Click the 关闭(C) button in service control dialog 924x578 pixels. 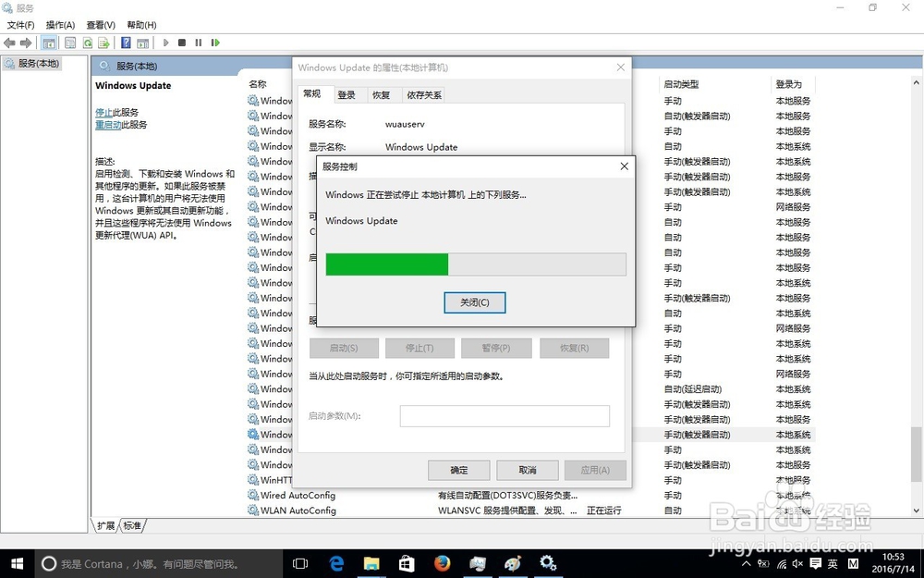[474, 302]
